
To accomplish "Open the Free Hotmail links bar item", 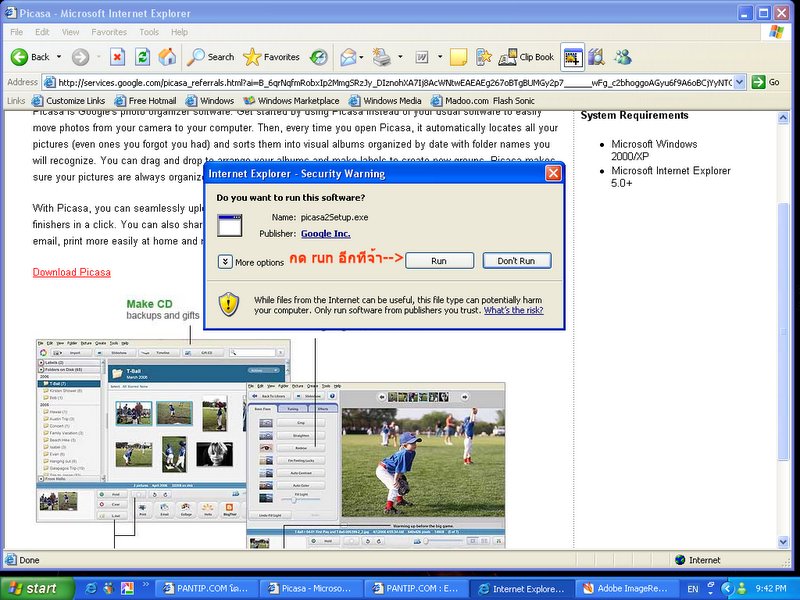I will (145, 101).
